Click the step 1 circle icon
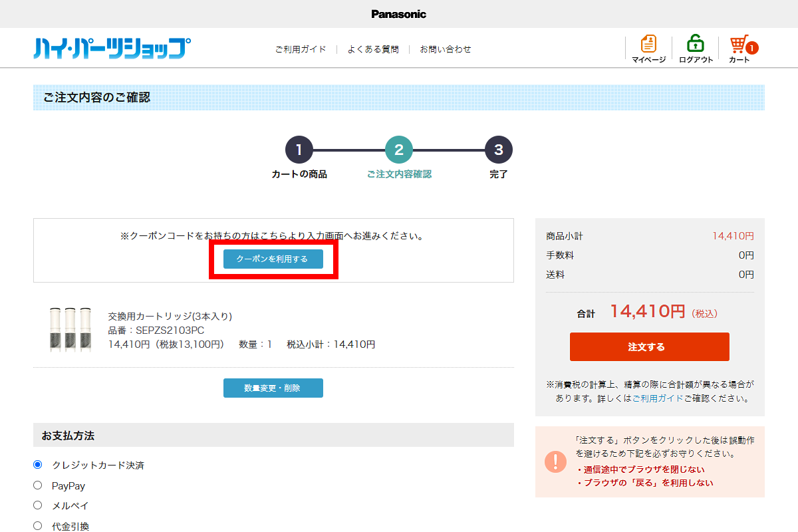The image size is (798, 532). [299, 150]
